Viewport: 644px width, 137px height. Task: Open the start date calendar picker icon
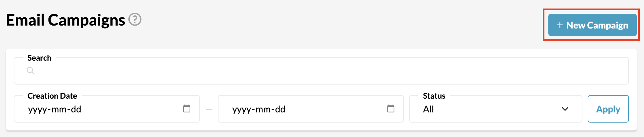tap(187, 109)
